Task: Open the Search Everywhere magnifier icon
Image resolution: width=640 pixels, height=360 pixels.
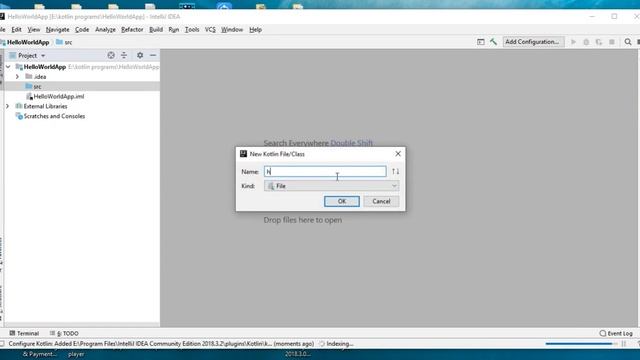Action: click(628, 42)
